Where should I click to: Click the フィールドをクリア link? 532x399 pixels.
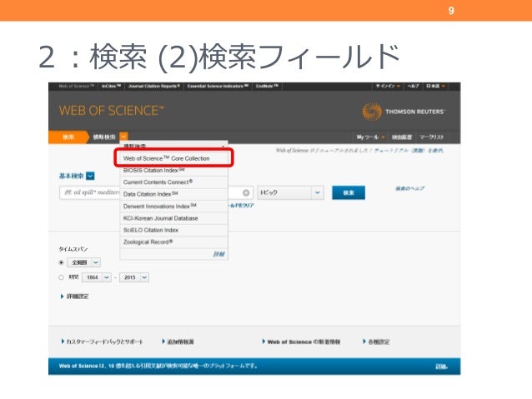click(241, 206)
